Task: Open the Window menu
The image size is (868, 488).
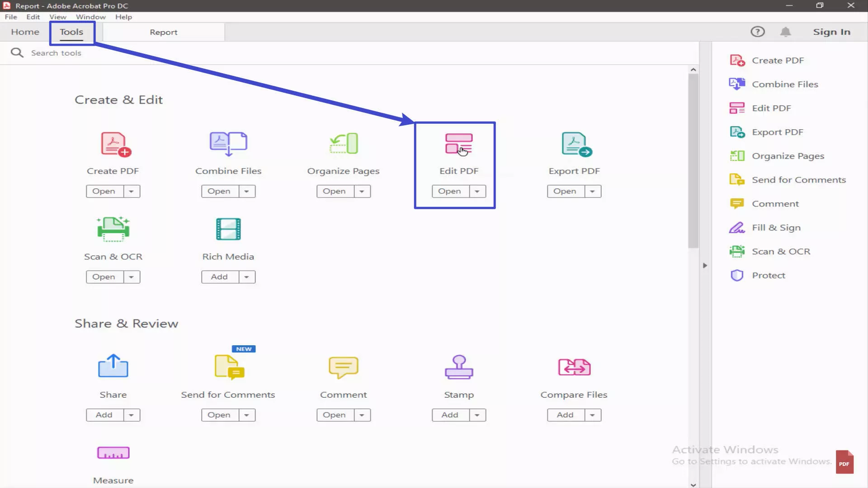Action: tap(90, 17)
